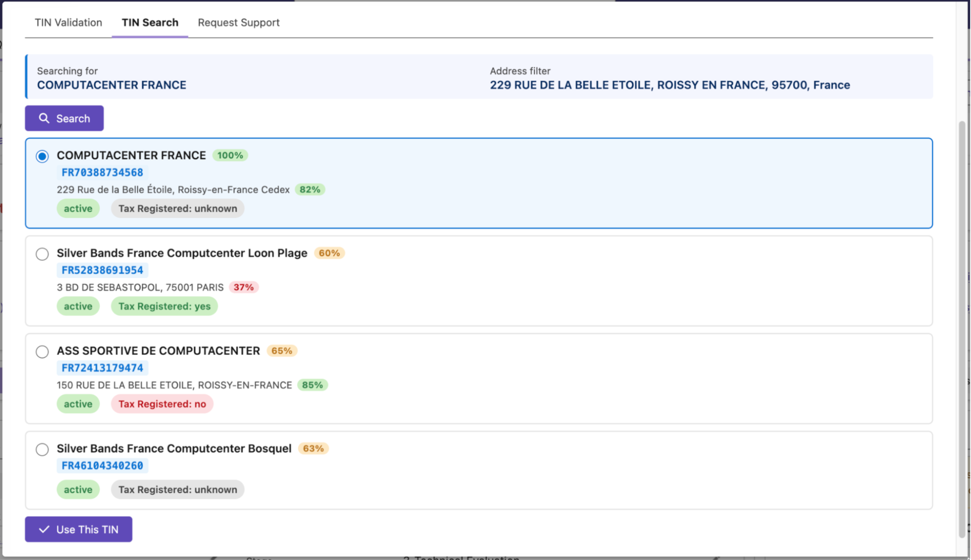
Task: Click address 150 RUE DE LA BELLE ETOILE
Action: 174,385
